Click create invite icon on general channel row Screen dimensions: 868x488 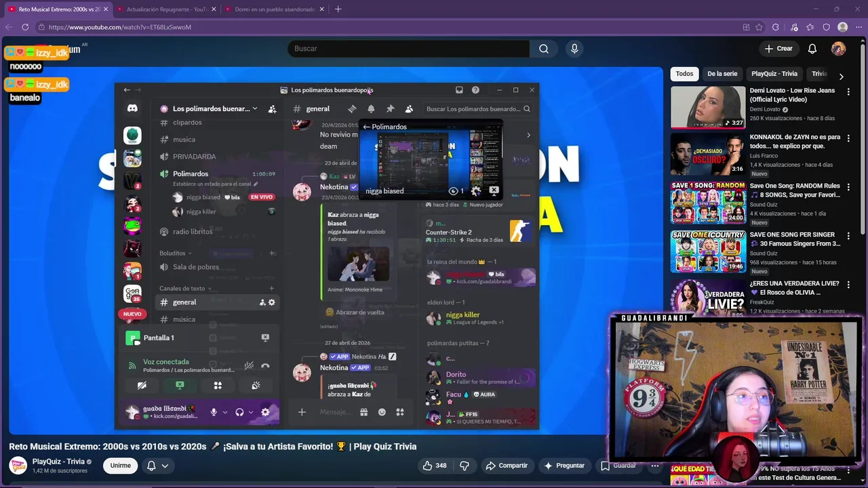pyautogui.click(x=262, y=302)
